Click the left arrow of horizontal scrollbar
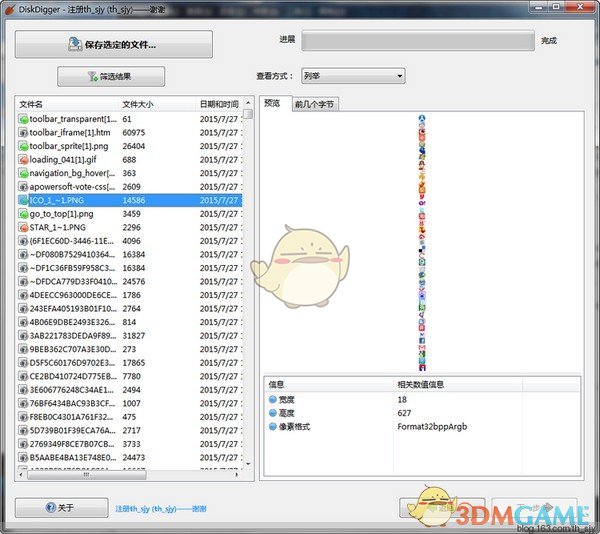 (x=21, y=475)
